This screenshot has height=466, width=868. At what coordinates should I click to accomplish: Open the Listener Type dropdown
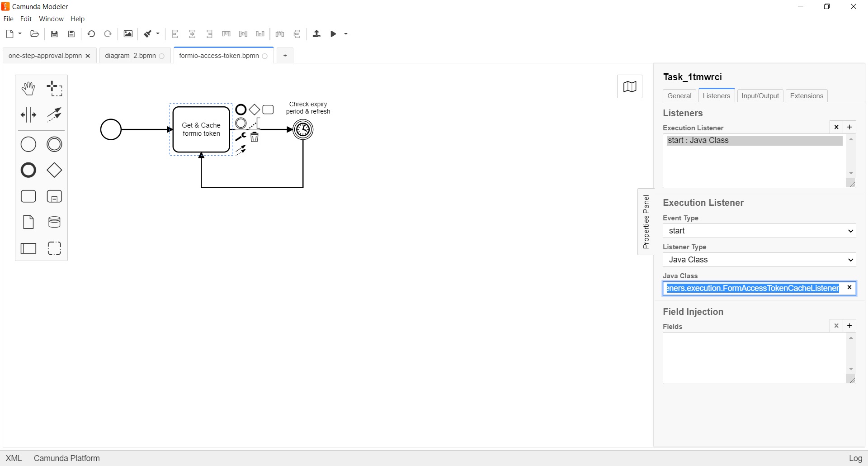point(759,260)
